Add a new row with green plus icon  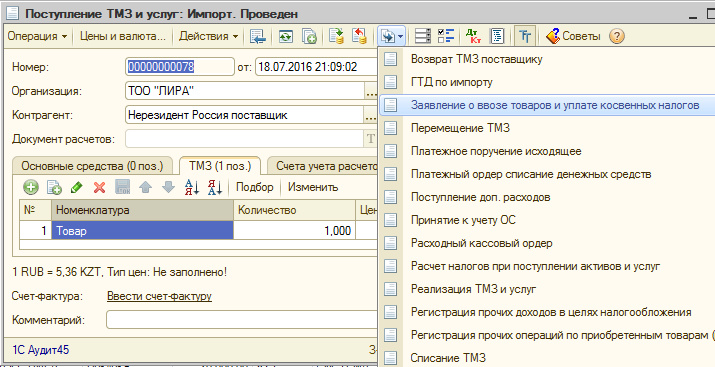31,187
